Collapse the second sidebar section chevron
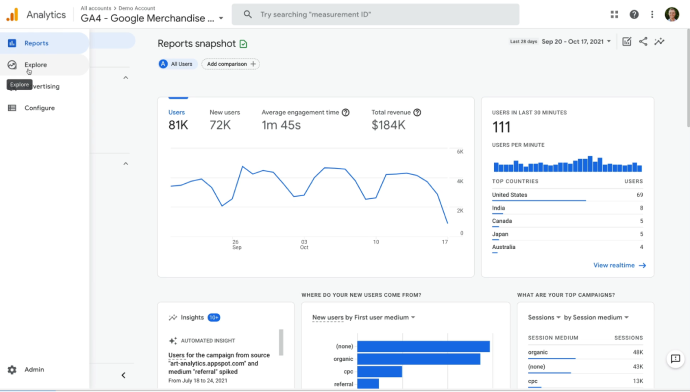This screenshot has height=392, width=690. [x=125, y=164]
